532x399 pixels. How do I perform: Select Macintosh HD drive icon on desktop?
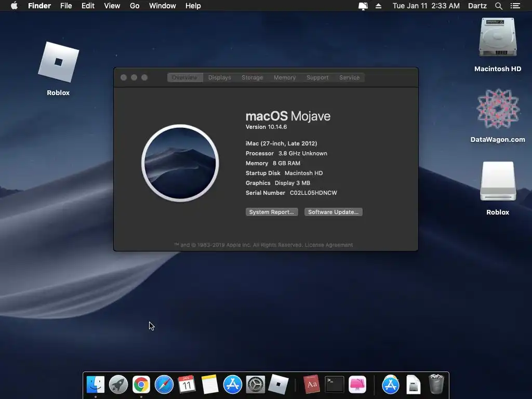[498, 37]
